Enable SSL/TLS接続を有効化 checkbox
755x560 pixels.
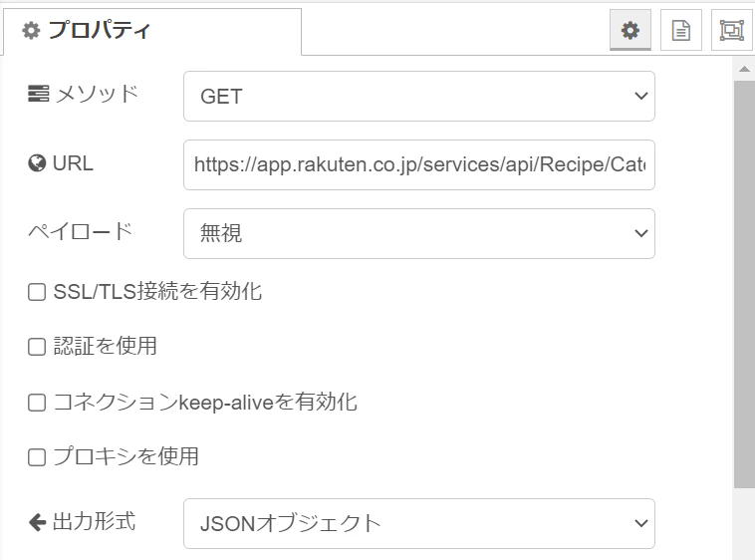[37, 292]
